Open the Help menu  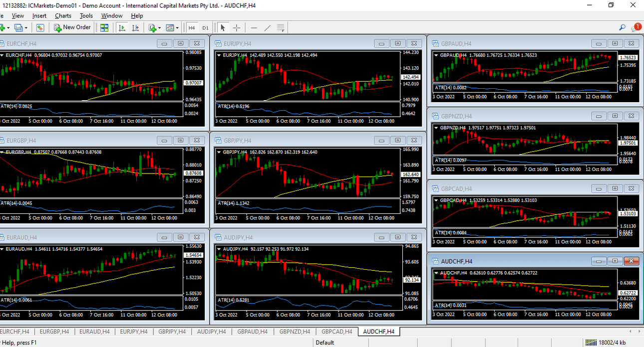coord(137,15)
